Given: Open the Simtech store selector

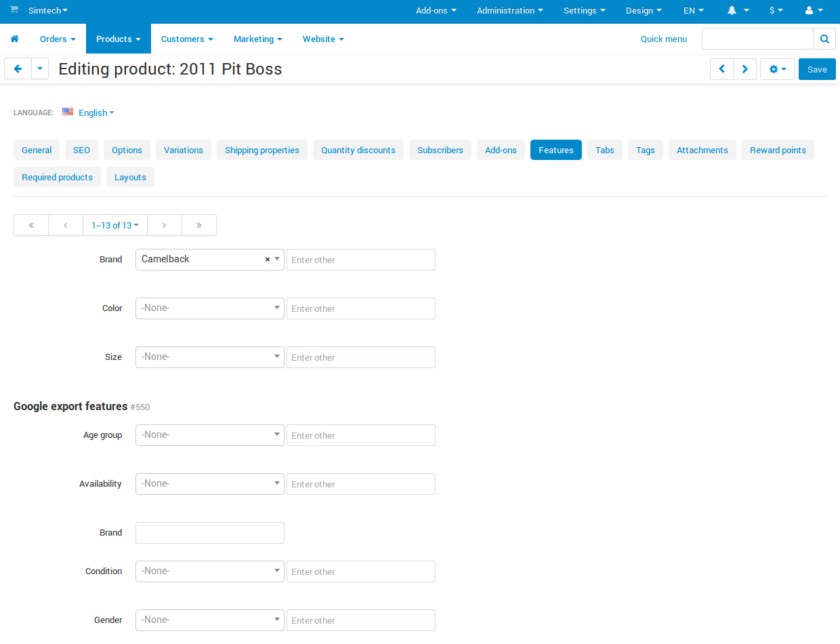Looking at the screenshot, I should coord(48,11).
